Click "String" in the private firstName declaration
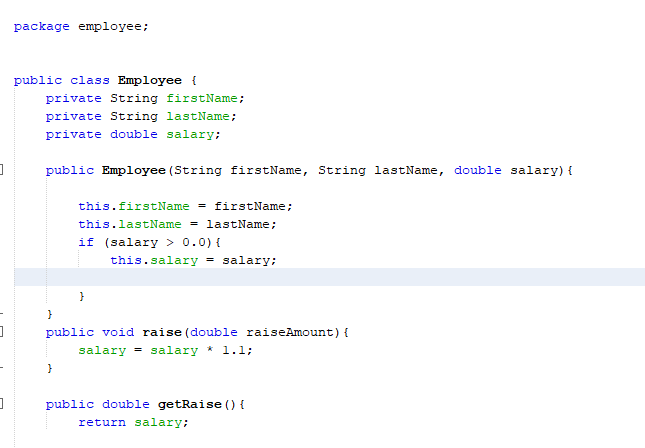 (134, 99)
